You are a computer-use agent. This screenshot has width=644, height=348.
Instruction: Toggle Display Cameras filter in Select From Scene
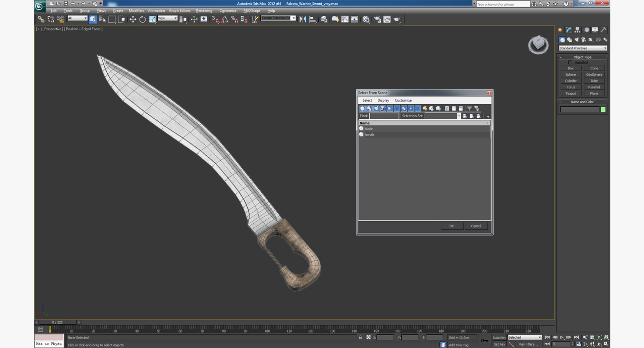pos(383,109)
